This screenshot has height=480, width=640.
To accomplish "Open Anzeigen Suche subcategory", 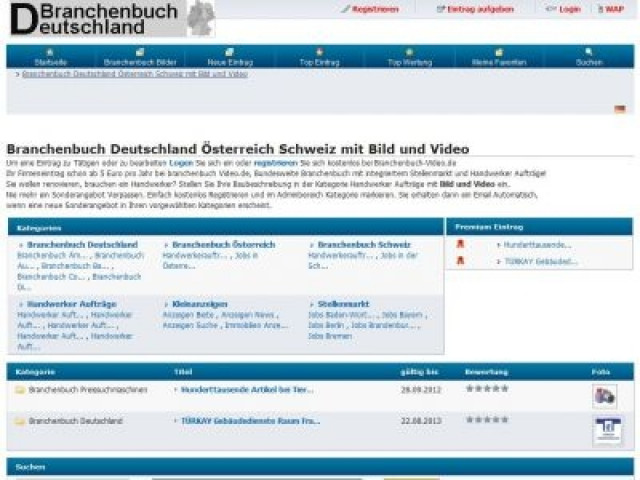I will coord(190,326).
